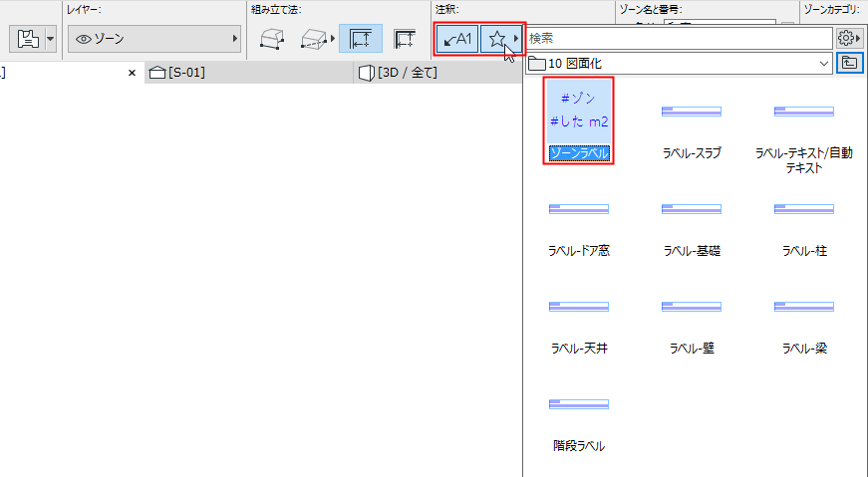Switch to the [3D / 全て] tab
Viewport: 868px width, 477px height.
pos(437,73)
